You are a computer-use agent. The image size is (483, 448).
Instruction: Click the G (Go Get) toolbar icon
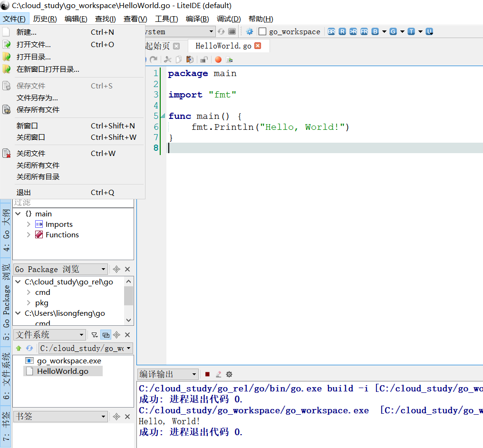click(393, 31)
